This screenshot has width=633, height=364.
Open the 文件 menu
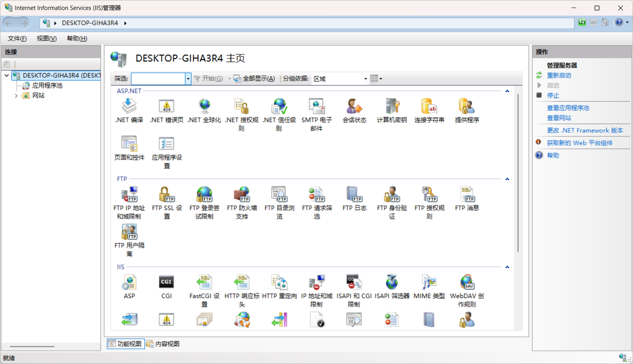pyautogui.click(x=17, y=38)
